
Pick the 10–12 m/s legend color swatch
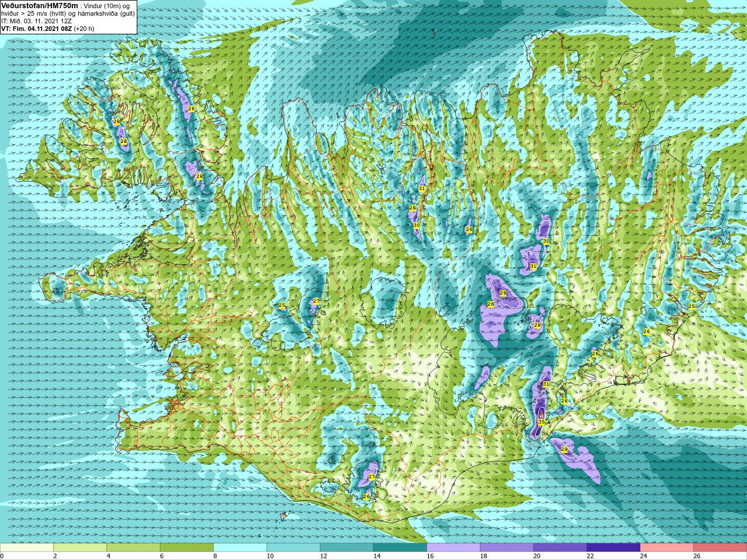click(x=294, y=548)
